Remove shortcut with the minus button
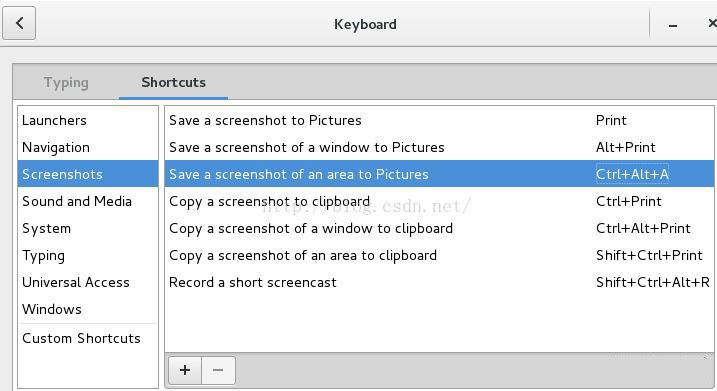The height and width of the screenshot is (391, 717). click(219, 370)
